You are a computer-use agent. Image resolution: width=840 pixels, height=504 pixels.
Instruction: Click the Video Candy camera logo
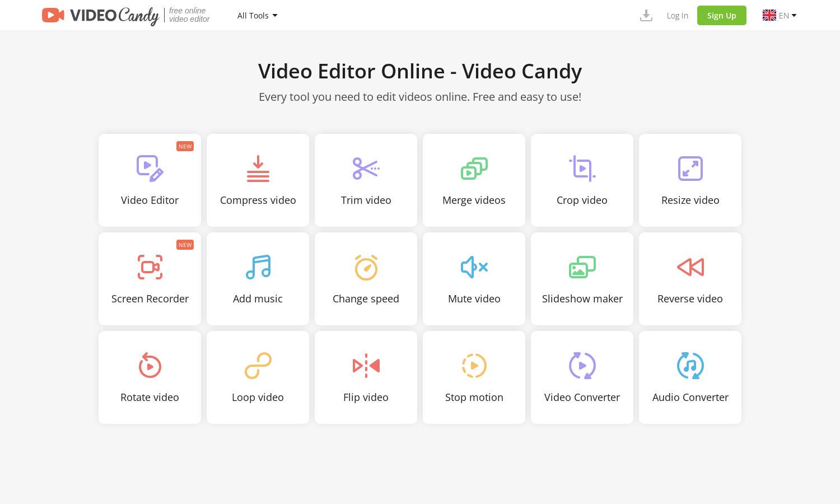(53, 15)
